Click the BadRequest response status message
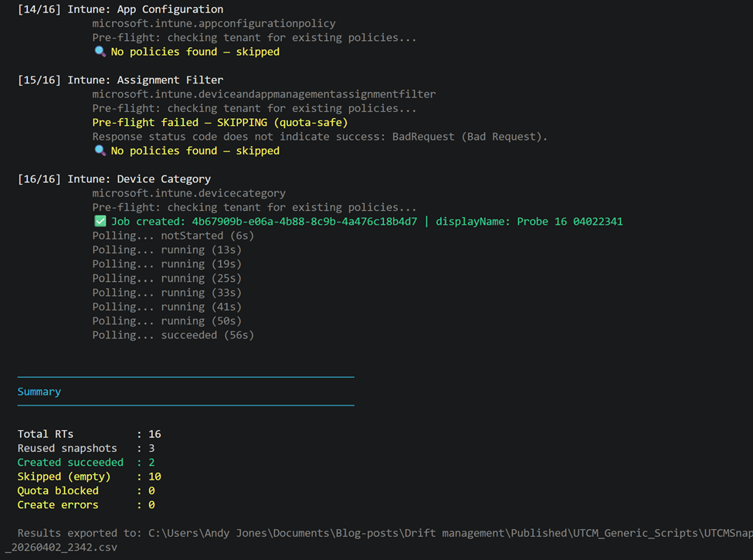This screenshot has height=560, width=753. 320,137
